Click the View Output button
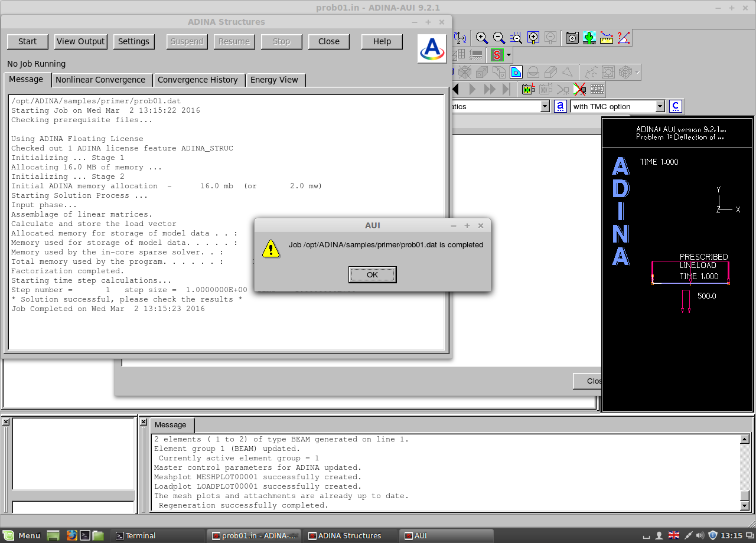Screen dimensions: 756x543 (x=81, y=41)
